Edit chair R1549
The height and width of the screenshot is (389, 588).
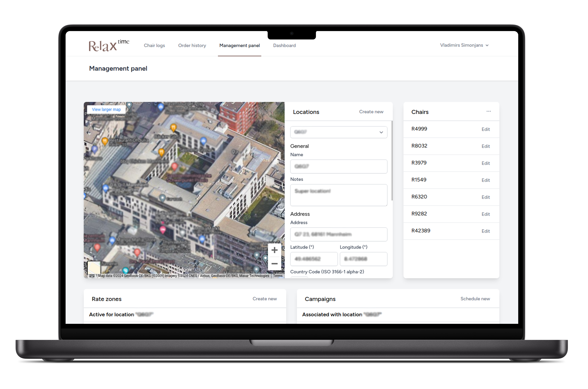click(486, 180)
